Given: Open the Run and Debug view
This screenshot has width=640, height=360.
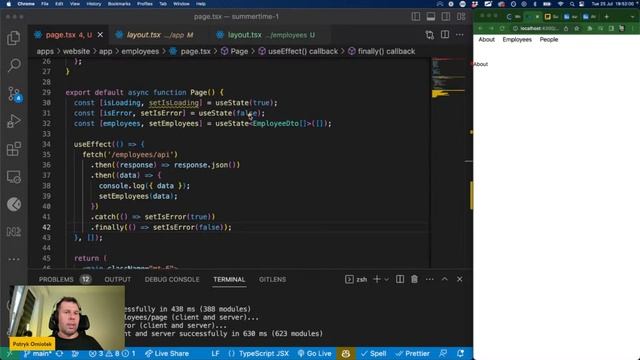Looking at the screenshot, I should [x=14, y=121].
